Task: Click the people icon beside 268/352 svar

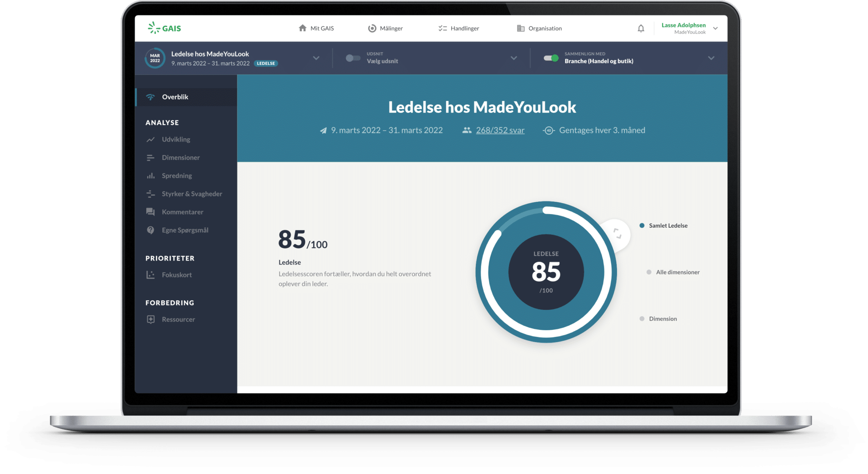Action: click(467, 130)
